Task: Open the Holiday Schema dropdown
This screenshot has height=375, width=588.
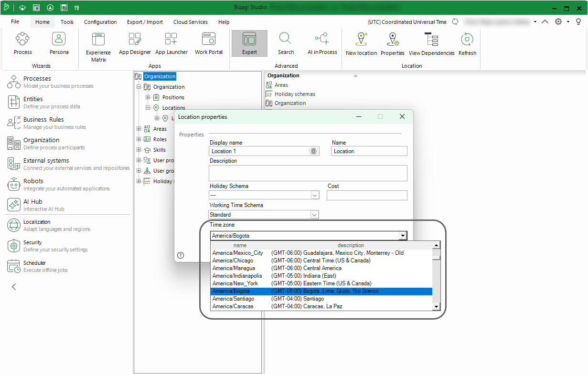Action: [x=315, y=195]
